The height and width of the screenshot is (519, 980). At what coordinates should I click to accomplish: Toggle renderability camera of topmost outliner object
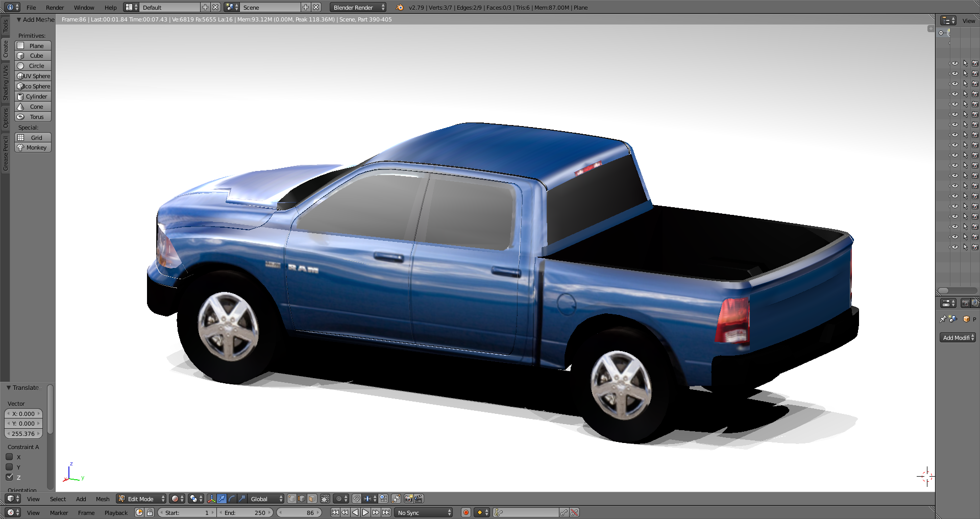(x=975, y=63)
